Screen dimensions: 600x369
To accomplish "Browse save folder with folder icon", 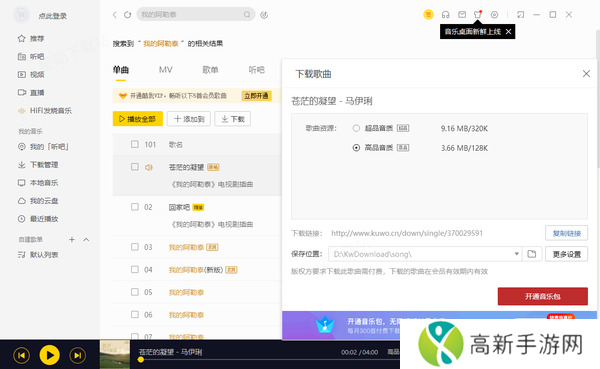I will click(532, 254).
